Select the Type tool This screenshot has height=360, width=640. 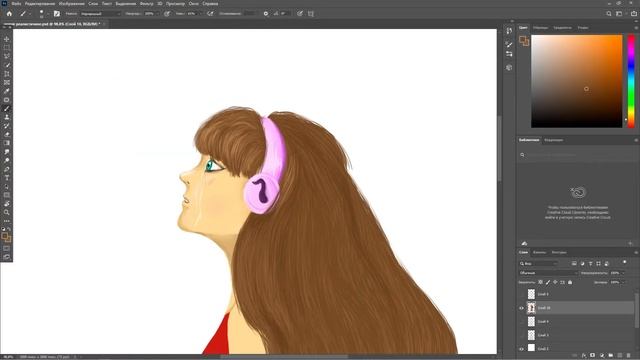tap(7, 178)
